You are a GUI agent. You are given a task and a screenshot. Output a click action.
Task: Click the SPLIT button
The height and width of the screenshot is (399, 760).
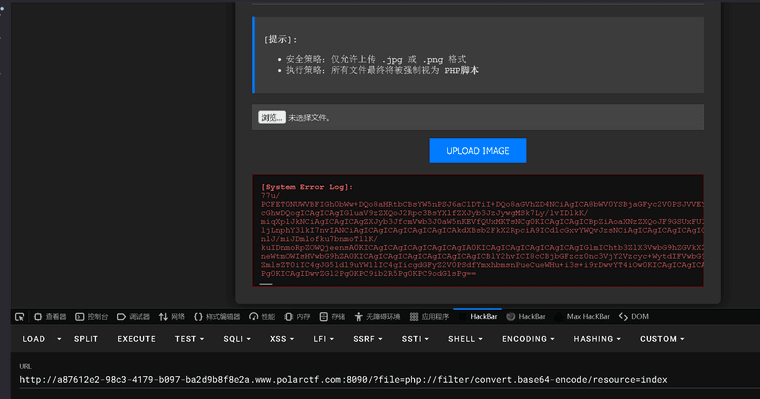pos(86,339)
